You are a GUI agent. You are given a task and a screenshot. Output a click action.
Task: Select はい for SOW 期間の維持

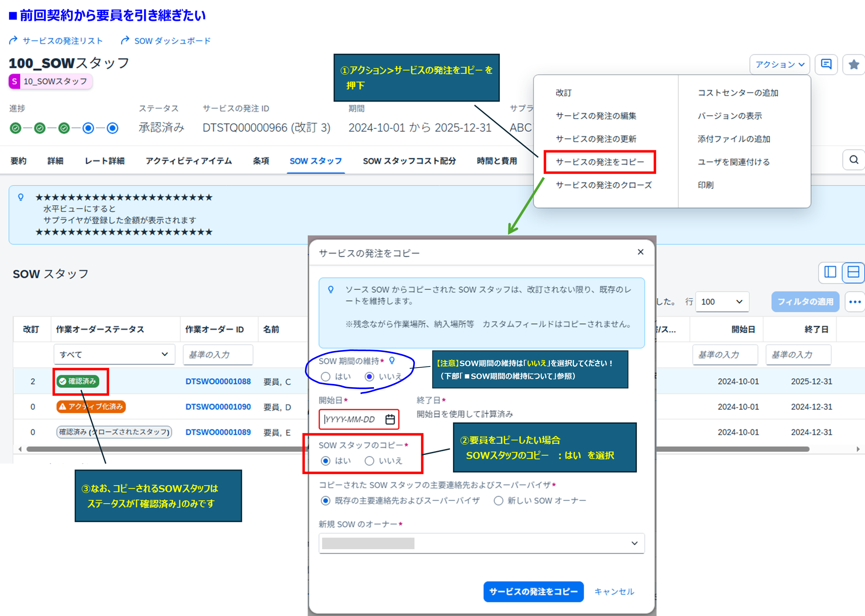326,376
